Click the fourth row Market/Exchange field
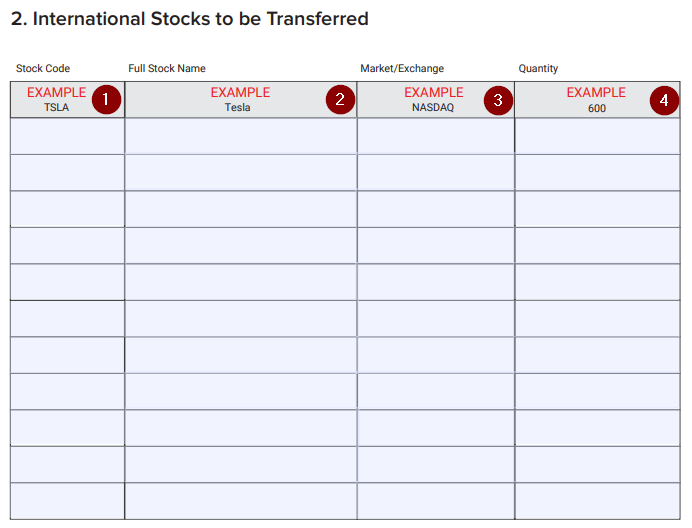 click(436, 245)
